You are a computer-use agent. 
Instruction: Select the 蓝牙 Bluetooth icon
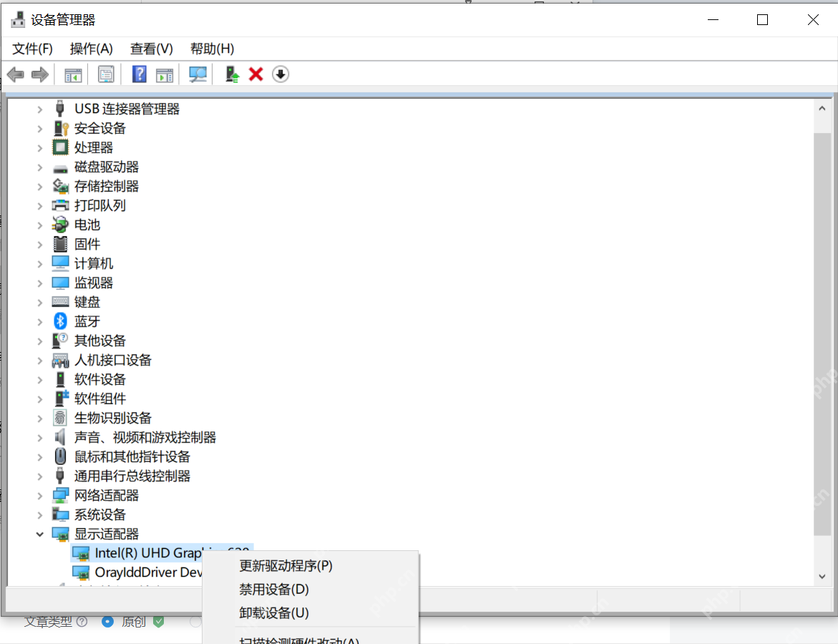tap(60, 321)
